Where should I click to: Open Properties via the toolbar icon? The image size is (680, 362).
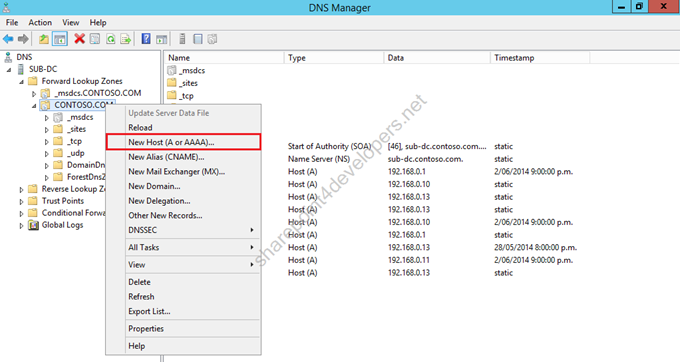[95, 39]
